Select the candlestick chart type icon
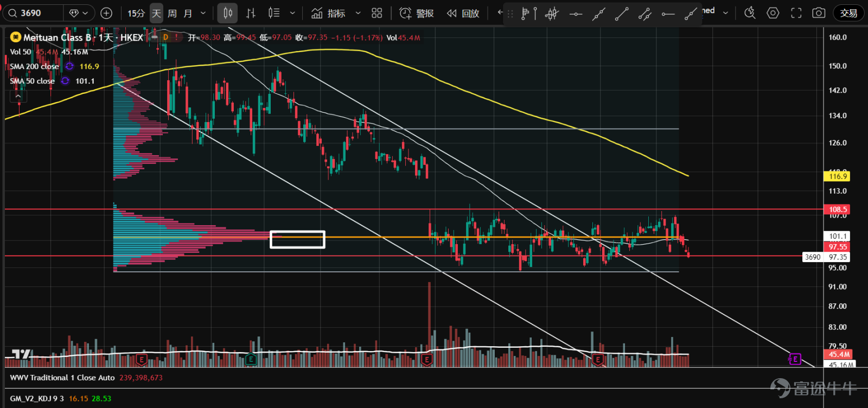This screenshot has width=868, height=408. pos(228,13)
